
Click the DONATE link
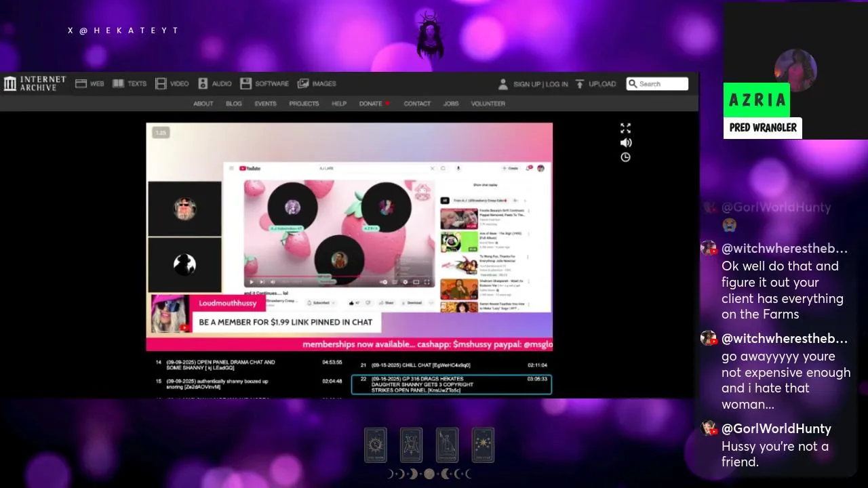[370, 104]
